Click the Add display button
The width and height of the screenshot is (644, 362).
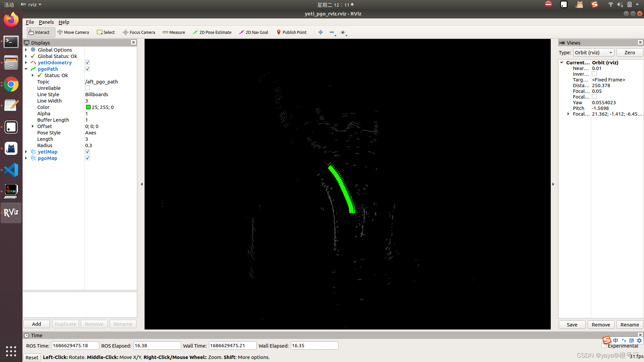(37, 324)
